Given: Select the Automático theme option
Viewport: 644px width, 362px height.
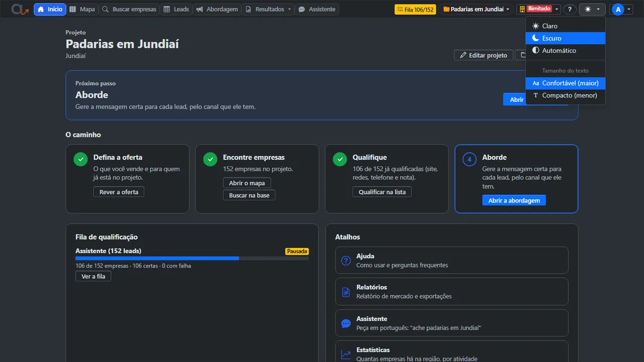Looking at the screenshot, I should [566, 50].
